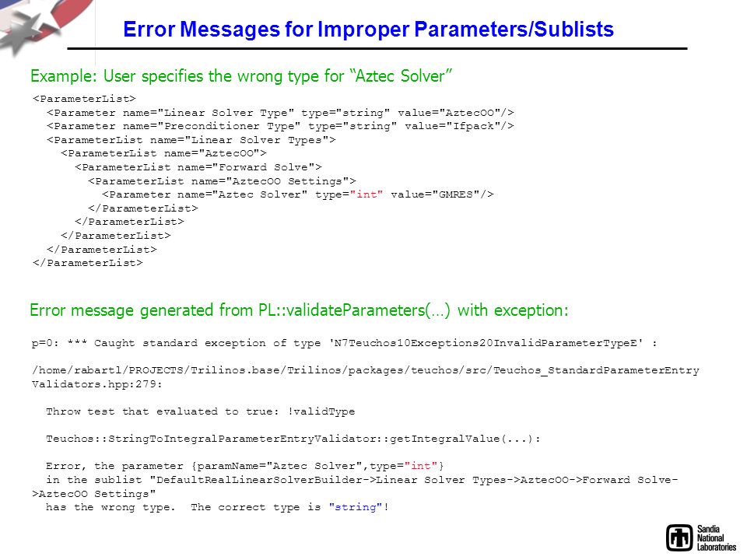The width and height of the screenshot is (747, 560).
Task: Click the "AztecOO Settings" ParameterList line
Action: (x=222, y=181)
